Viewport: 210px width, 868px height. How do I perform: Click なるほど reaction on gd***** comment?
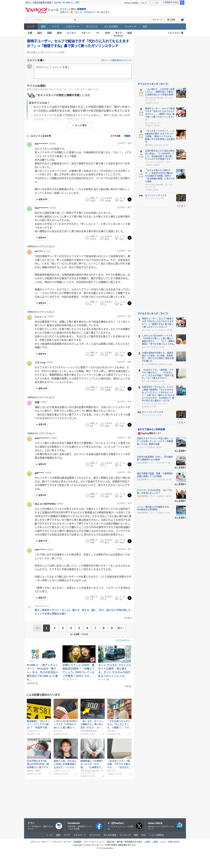coord(106,495)
